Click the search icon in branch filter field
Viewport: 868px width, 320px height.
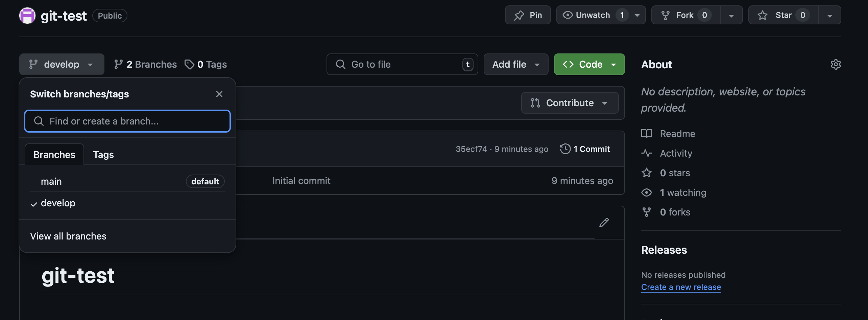(x=39, y=121)
